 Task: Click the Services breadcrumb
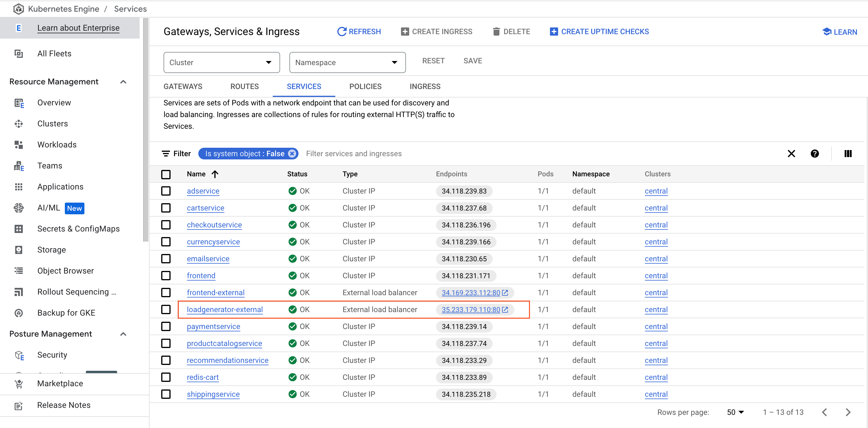pos(130,9)
